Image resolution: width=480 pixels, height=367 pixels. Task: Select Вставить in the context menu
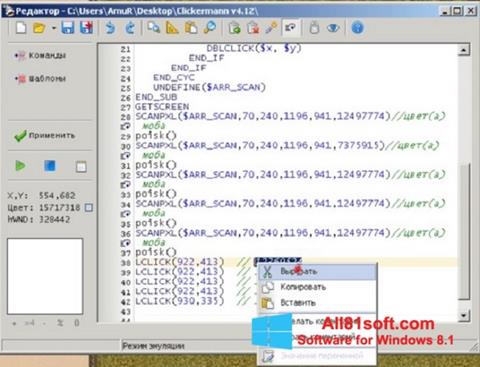click(318, 303)
